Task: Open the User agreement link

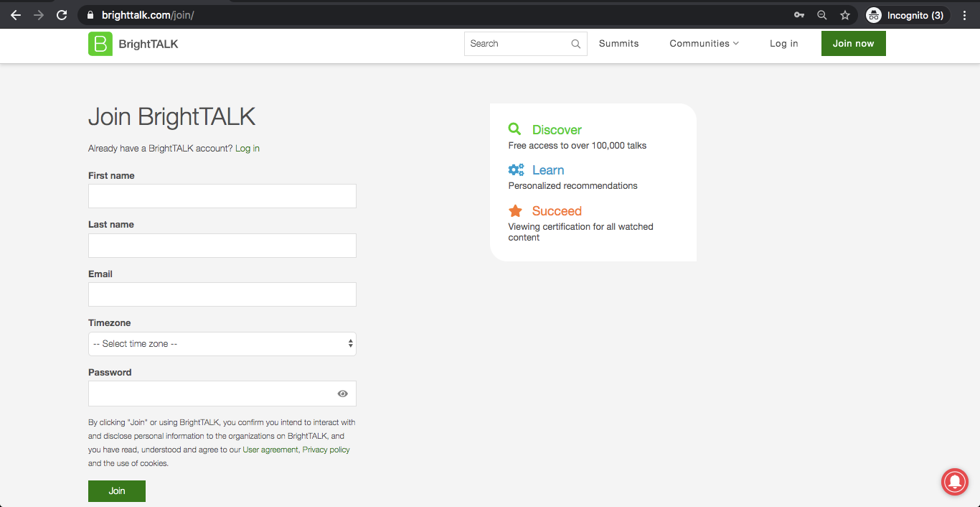Action: pyautogui.click(x=270, y=450)
